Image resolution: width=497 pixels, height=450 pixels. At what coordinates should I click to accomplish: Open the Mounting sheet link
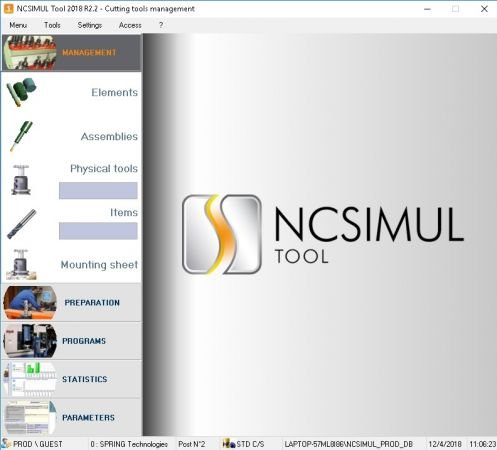pos(99,265)
